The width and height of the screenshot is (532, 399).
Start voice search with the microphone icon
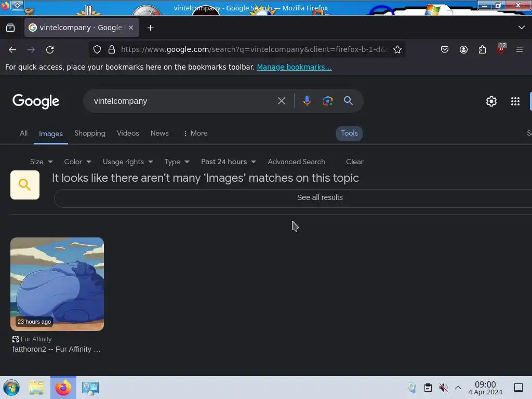307,101
